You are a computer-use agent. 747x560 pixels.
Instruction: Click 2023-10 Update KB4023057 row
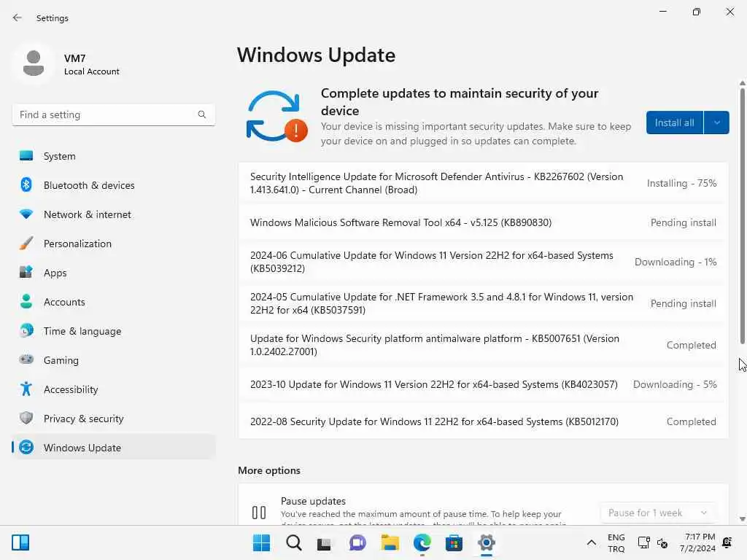tap(483, 384)
